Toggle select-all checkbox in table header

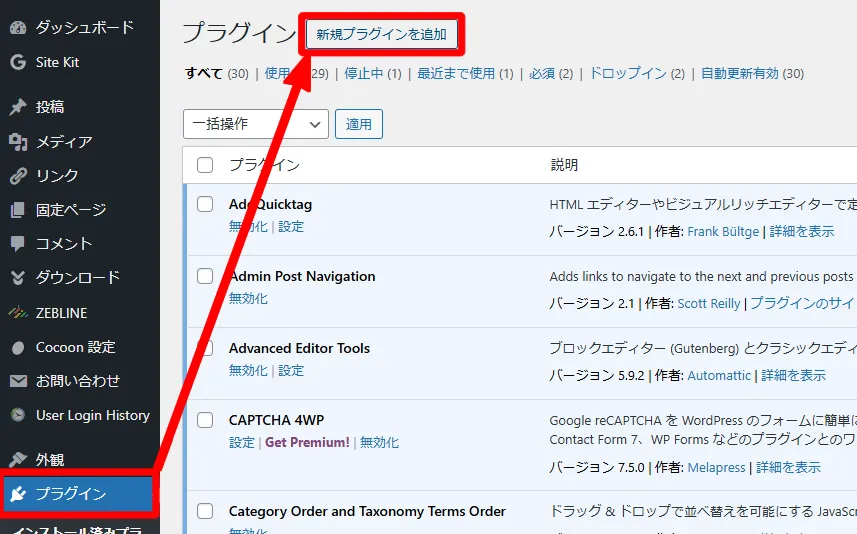click(205, 165)
